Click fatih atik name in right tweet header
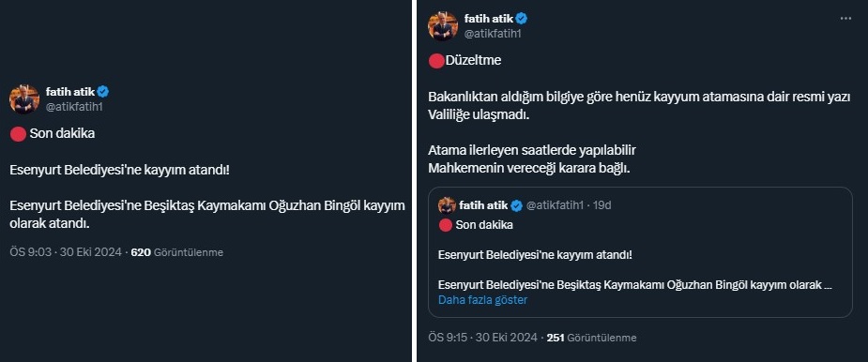 (x=489, y=19)
